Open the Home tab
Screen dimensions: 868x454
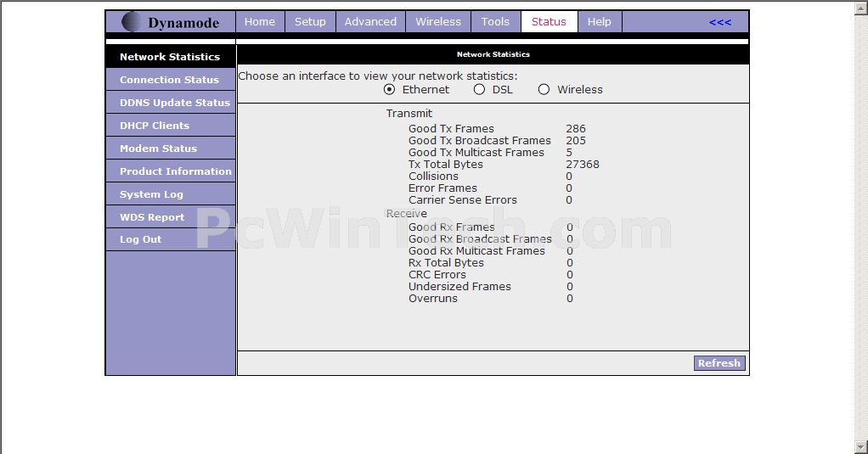coord(260,21)
